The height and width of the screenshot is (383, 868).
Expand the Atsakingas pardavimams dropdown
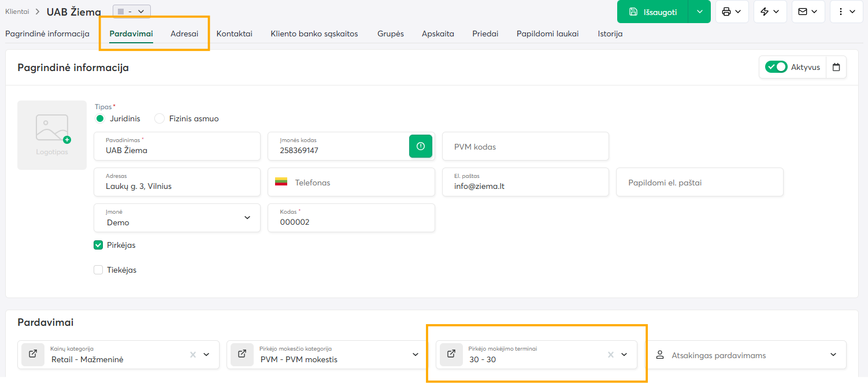point(833,355)
